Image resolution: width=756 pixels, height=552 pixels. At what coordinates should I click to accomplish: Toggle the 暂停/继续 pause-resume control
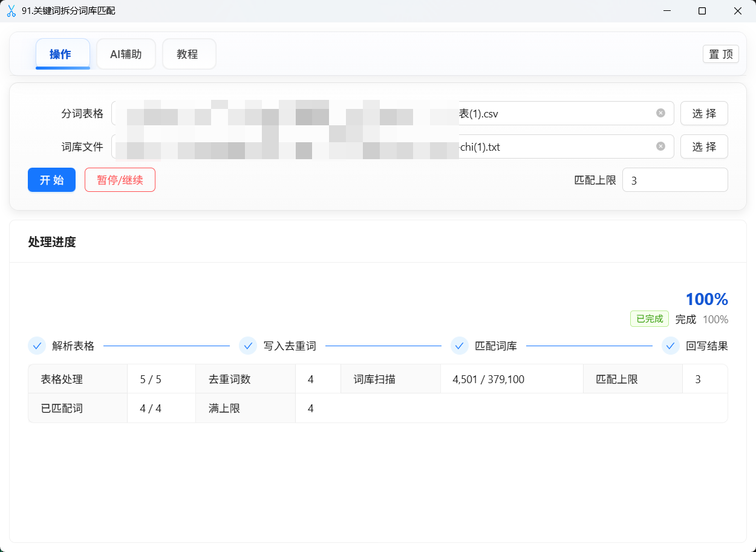point(120,180)
